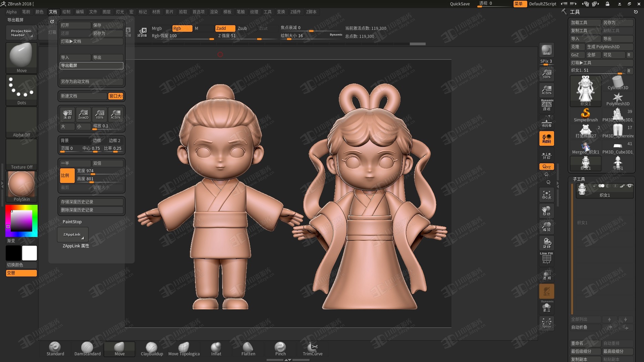Select the Standard brush
Viewport: 644px width, 362px height.
[x=55, y=349]
